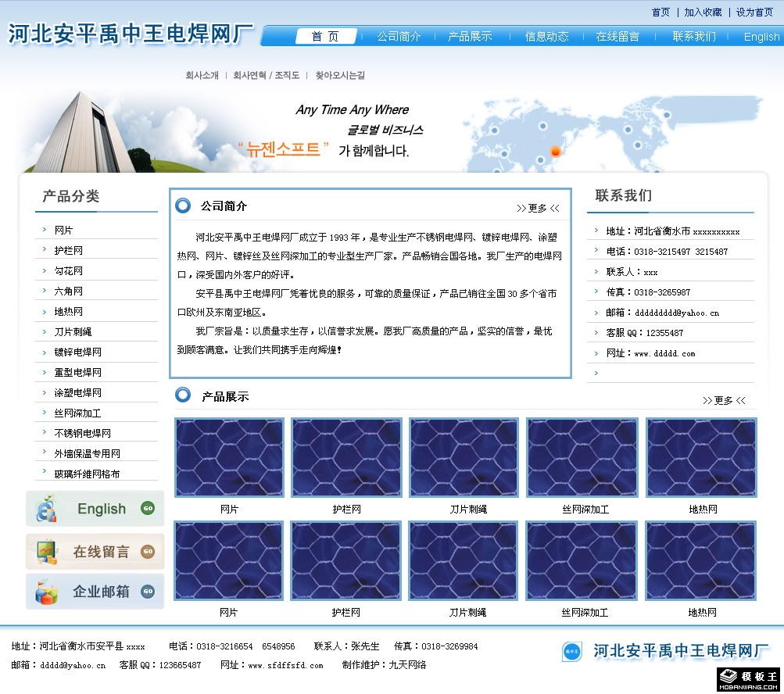Select 涂塑电焊网 category
The height and width of the screenshot is (694, 784).
[x=78, y=392]
